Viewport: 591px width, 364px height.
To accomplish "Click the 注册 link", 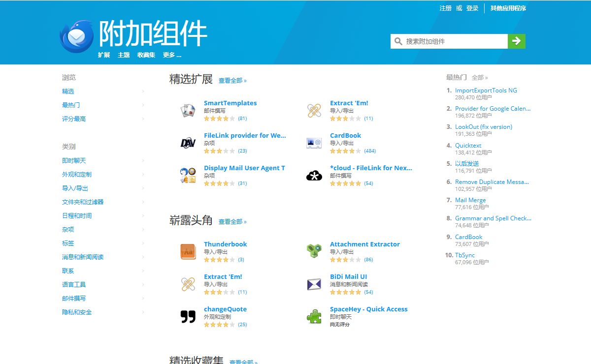I will [446, 8].
